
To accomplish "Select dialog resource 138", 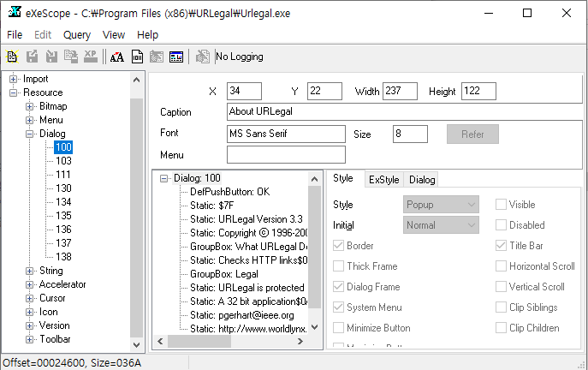I will pos(63,257).
